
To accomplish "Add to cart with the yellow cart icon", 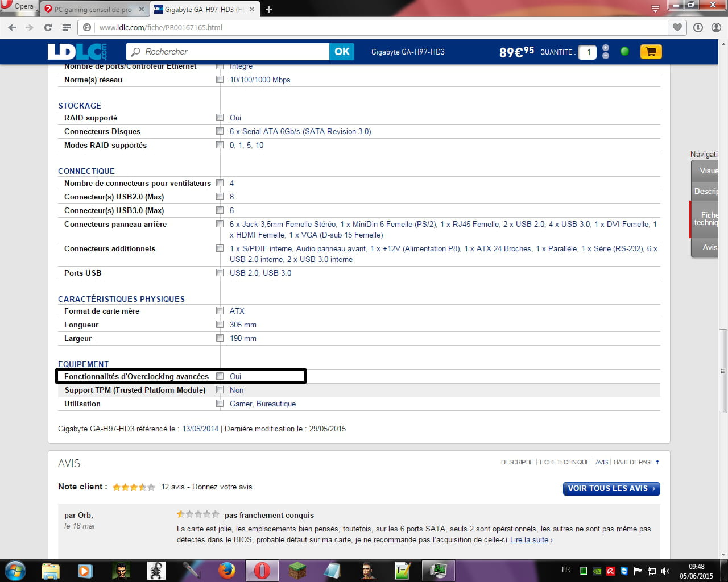I will tap(651, 52).
